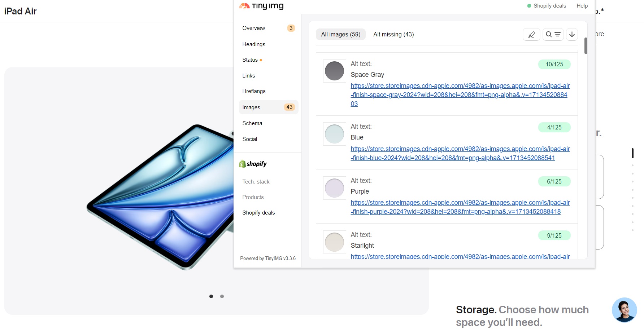Open the Help link
Screen dimensions: 644x331
click(x=582, y=6)
